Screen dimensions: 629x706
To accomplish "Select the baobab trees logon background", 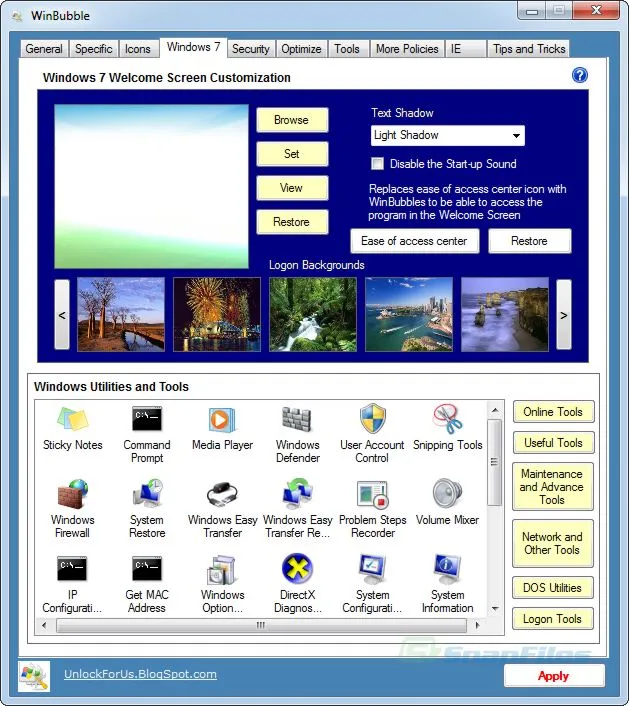I will (121, 314).
